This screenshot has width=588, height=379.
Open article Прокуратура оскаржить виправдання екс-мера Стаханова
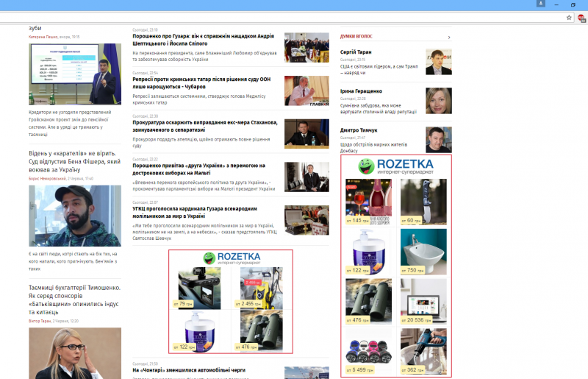pos(205,126)
